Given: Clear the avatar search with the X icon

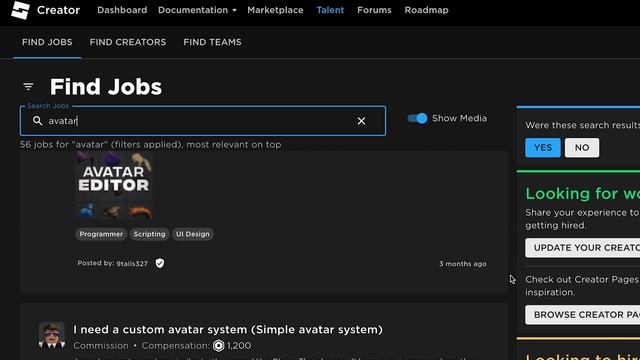Looking at the screenshot, I should point(361,121).
